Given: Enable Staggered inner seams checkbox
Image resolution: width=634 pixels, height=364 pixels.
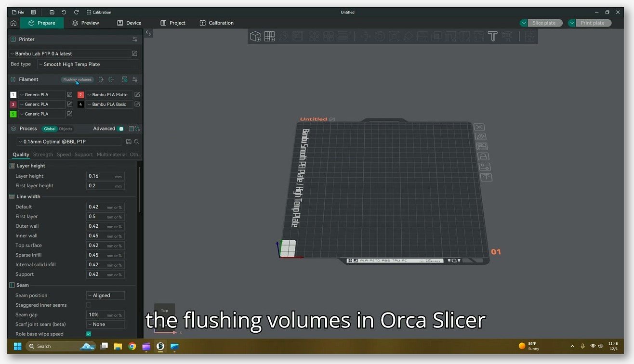Looking at the screenshot, I should [89, 305].
